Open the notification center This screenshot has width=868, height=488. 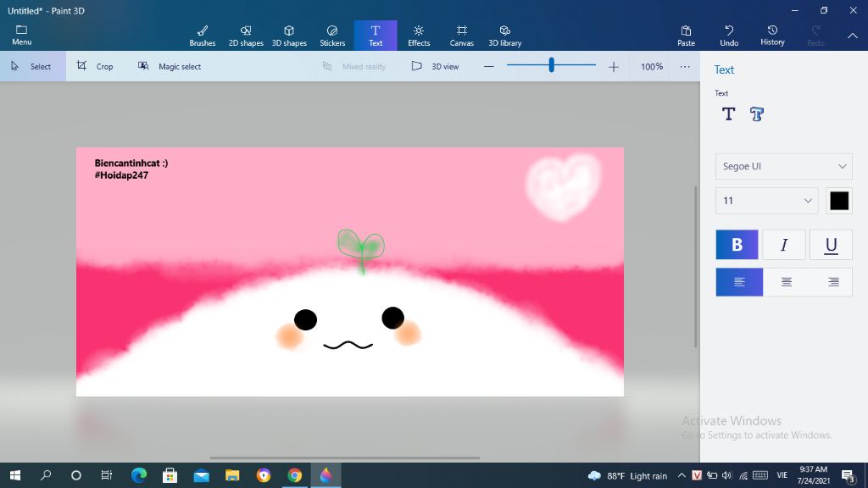(848, 475)
